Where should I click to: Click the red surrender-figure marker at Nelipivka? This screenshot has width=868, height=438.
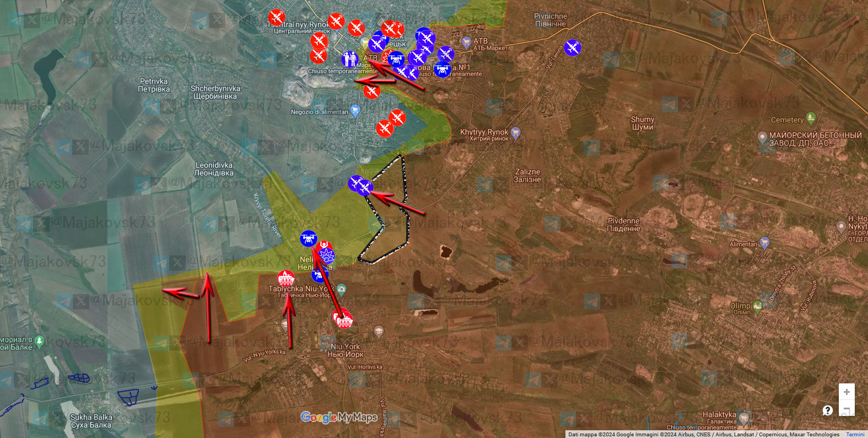pyautogui.click(x=324, y=245)
